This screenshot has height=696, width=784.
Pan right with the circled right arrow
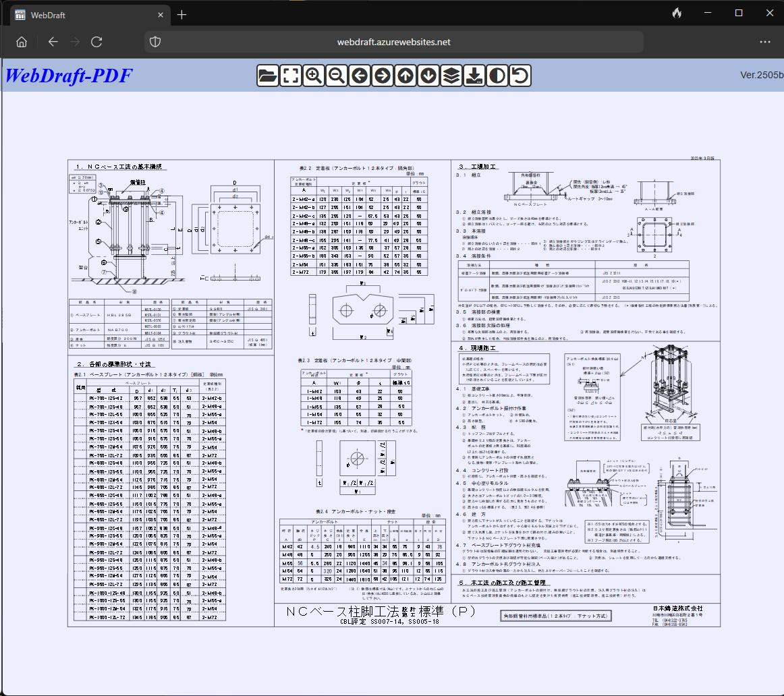point(383,76)
